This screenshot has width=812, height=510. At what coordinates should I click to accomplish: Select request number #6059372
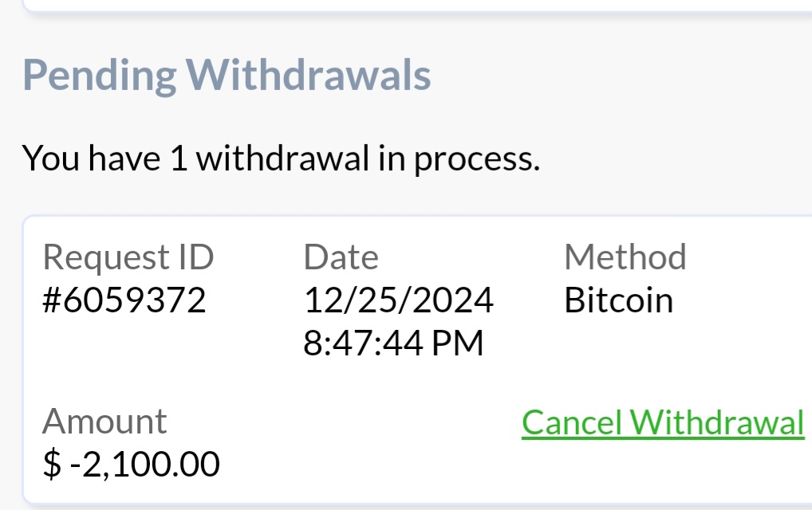click(124, 300)
